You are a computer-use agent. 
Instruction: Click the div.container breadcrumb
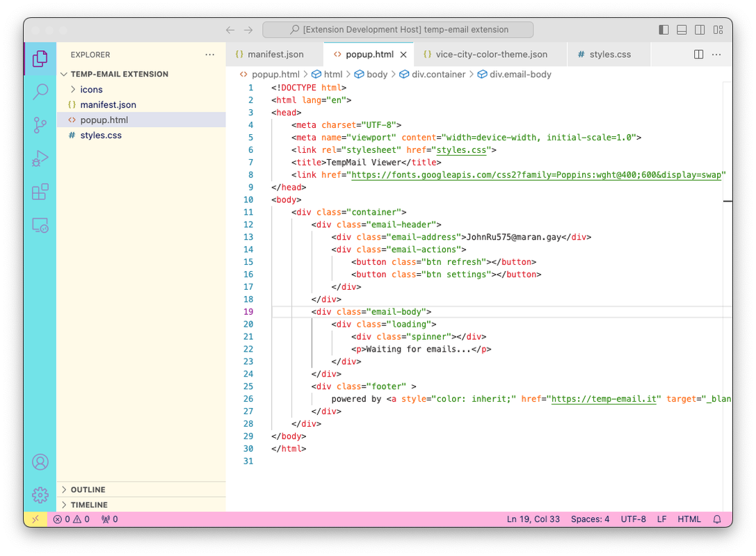pos(433,74)
